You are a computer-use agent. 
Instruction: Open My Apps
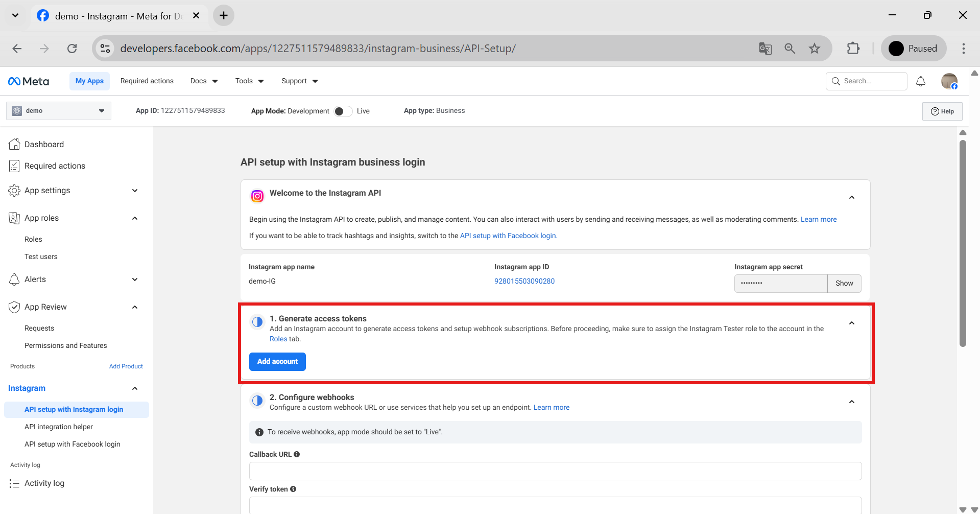coord(89,81)
